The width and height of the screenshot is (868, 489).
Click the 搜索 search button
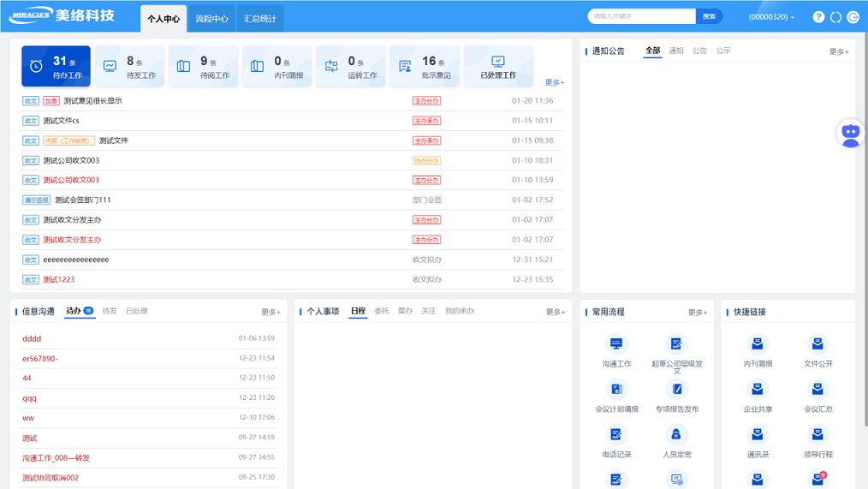click(x=709, y=16)
